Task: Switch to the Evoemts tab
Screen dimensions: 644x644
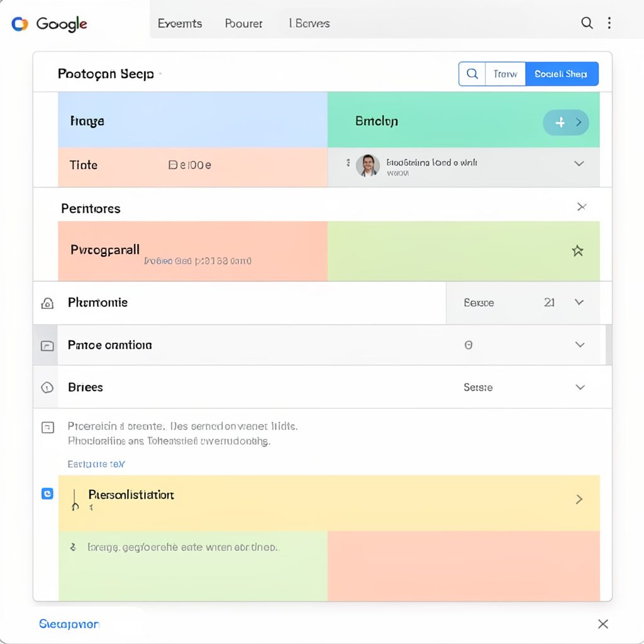Action: click(x=180, y=23)
